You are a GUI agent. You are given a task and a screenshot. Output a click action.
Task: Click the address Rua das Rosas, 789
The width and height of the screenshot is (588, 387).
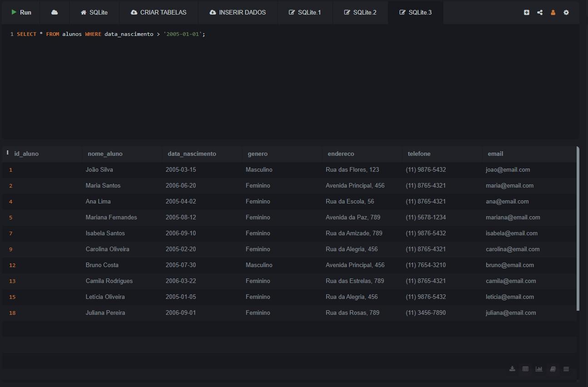pyautogui.click(x=352, y=313)
